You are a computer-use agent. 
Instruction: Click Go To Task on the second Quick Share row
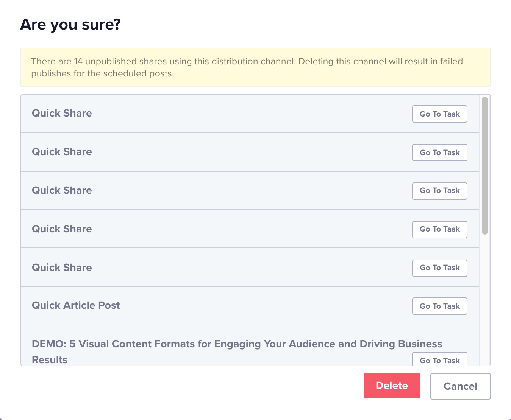pos(439,152)
